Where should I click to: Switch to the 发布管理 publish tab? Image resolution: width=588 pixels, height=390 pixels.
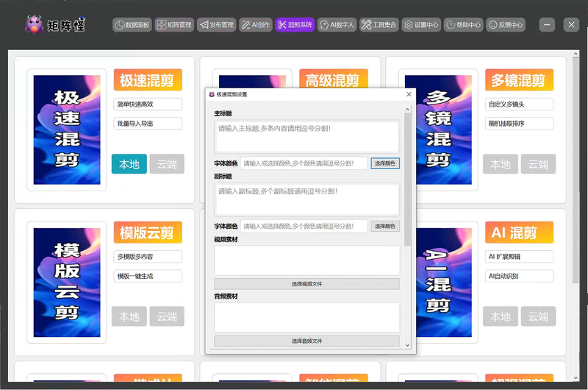tap(216, 25)
